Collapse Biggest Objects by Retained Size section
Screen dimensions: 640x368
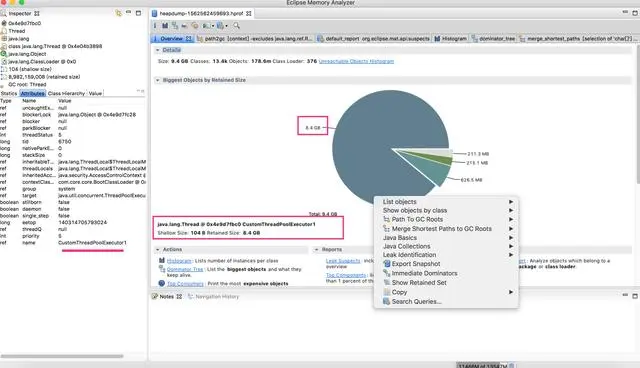click(x=158, y=80)
